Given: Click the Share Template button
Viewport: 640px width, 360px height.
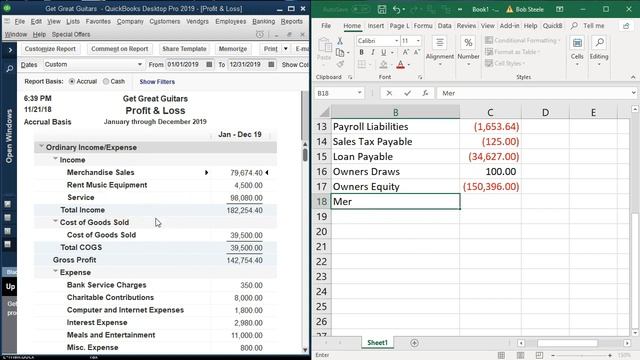Looking at the screenshot, I should [184, 49].
